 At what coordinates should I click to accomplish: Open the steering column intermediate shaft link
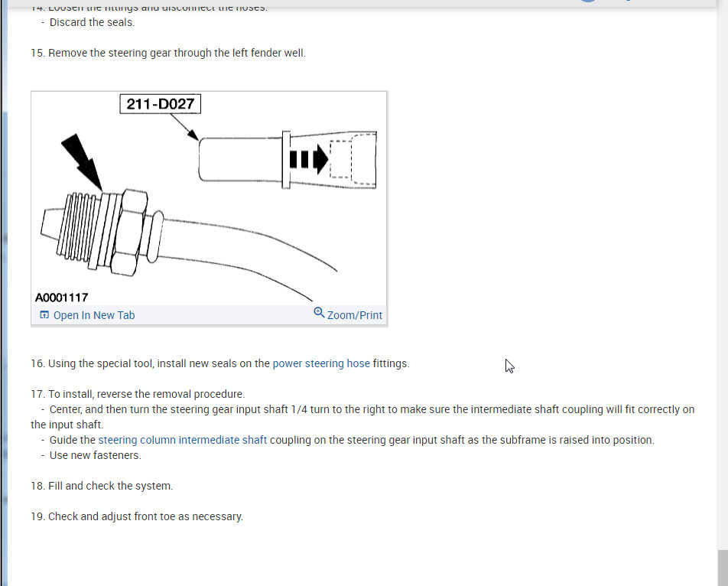(183, 440)
